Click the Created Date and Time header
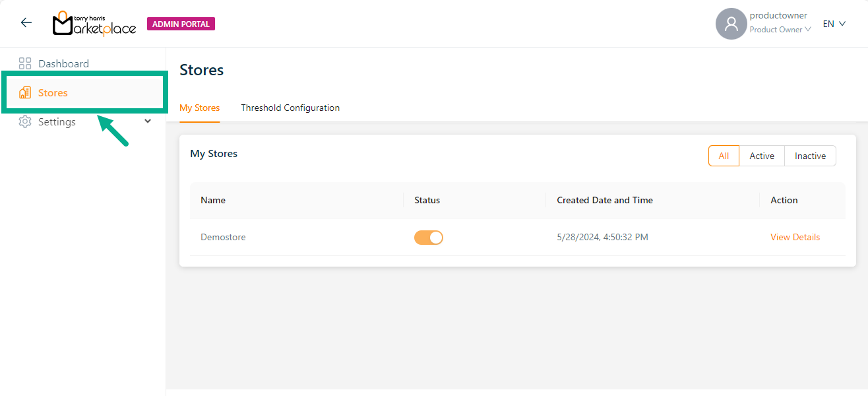 pyautogui.click(x=605, y=201)
